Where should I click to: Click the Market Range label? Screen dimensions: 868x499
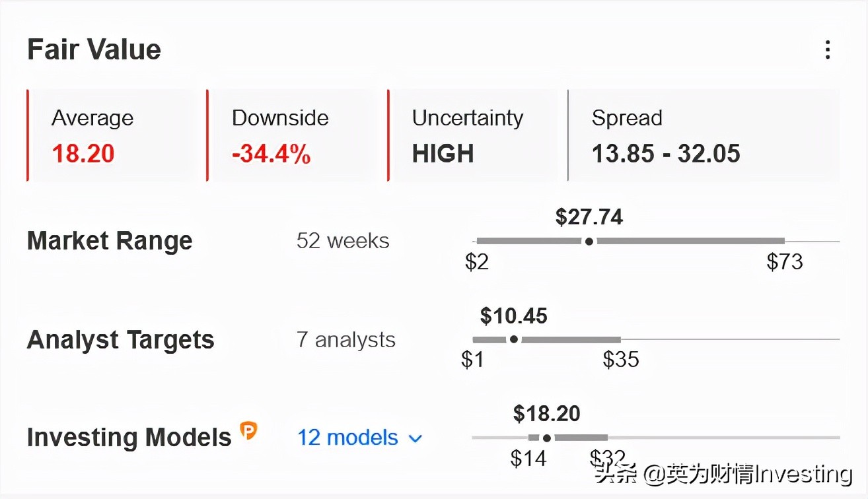tap(110, 242)
